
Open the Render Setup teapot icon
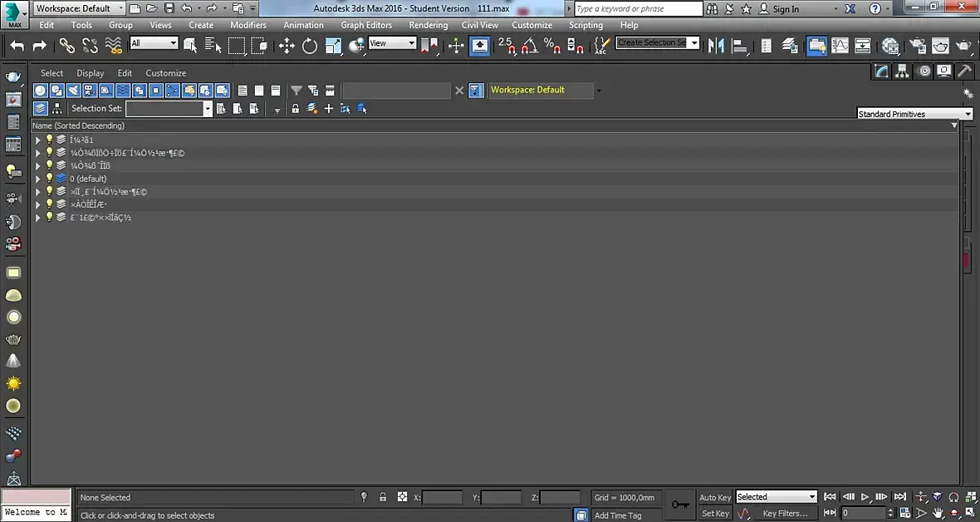point(918,46)
